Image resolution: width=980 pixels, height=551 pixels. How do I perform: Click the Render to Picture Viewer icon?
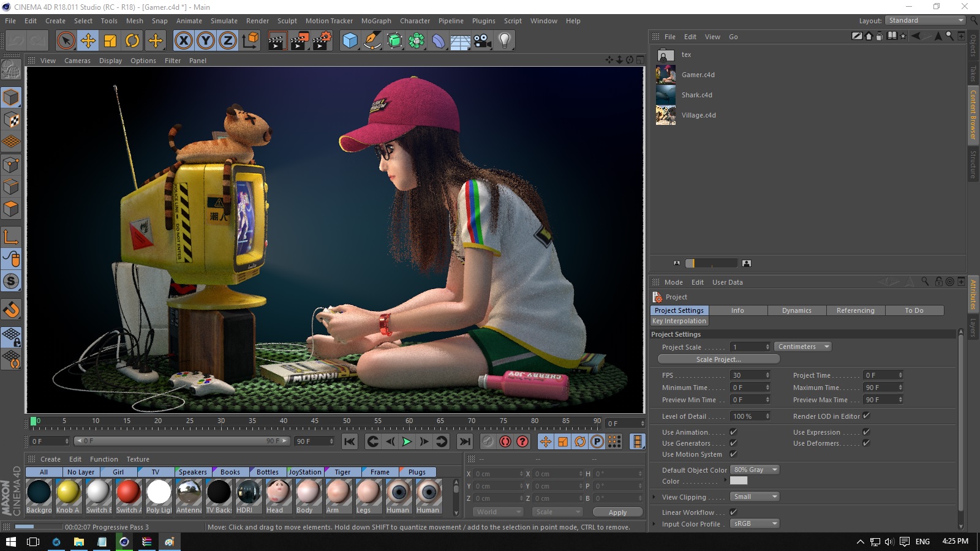click(300, 41)
